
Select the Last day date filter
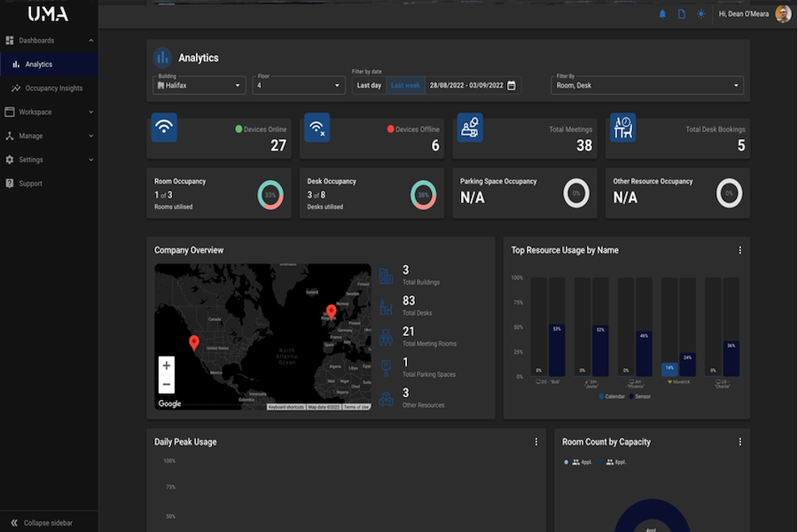coord(369,85)
